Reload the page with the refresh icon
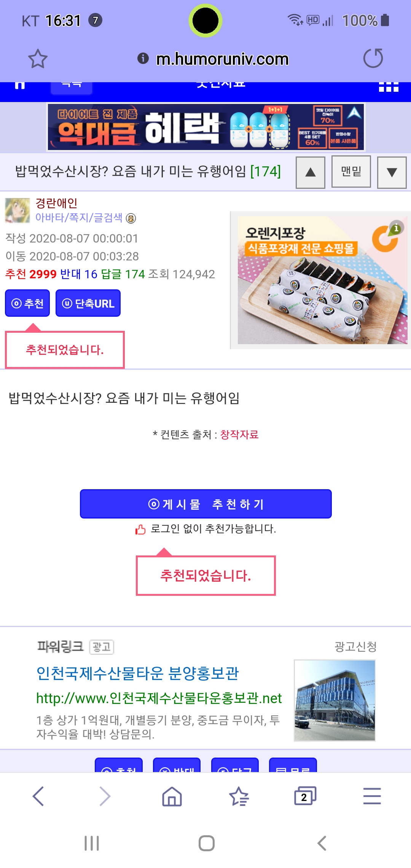The image size is (411, 868). [373, 58]
